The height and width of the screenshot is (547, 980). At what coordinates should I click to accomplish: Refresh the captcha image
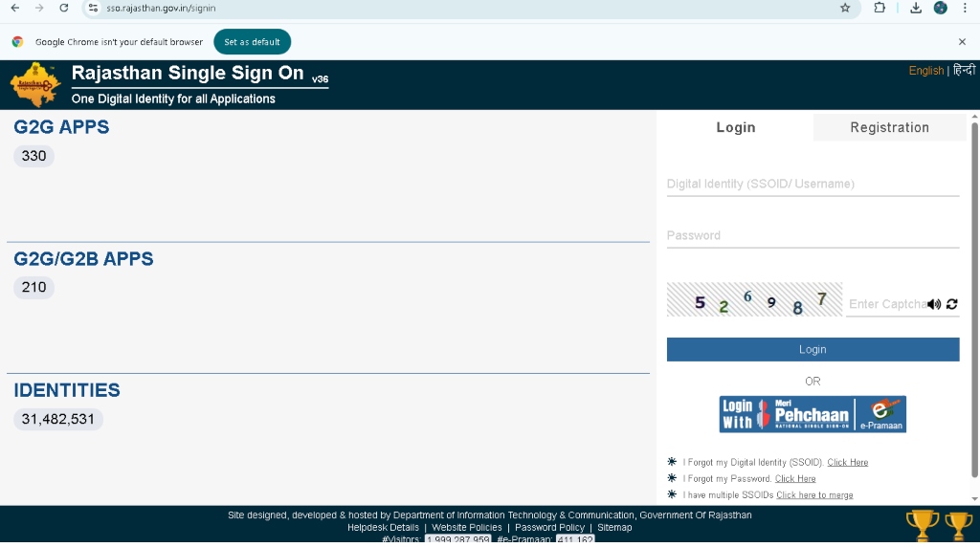[952, 304]
